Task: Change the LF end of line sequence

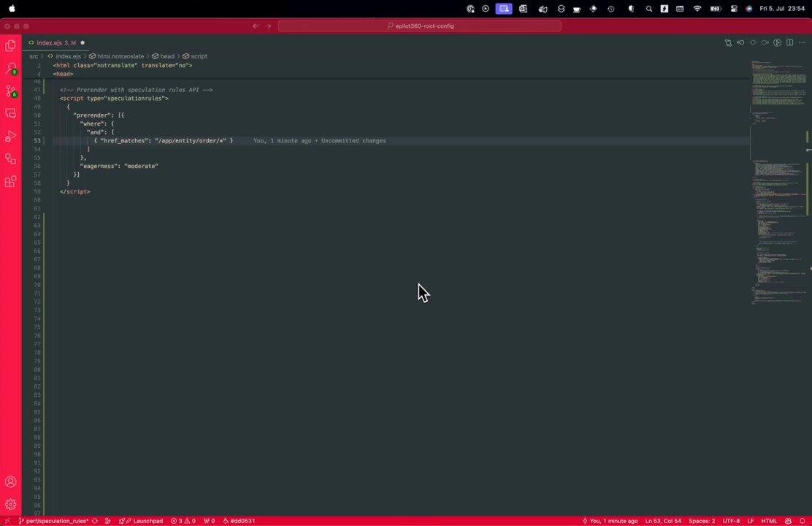Action: tap(751, 521)
